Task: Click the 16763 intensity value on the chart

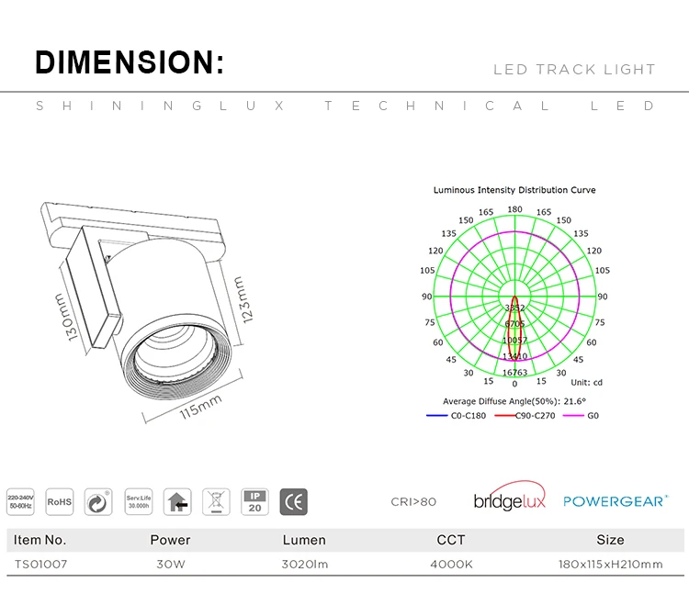Action: point(515,373)
